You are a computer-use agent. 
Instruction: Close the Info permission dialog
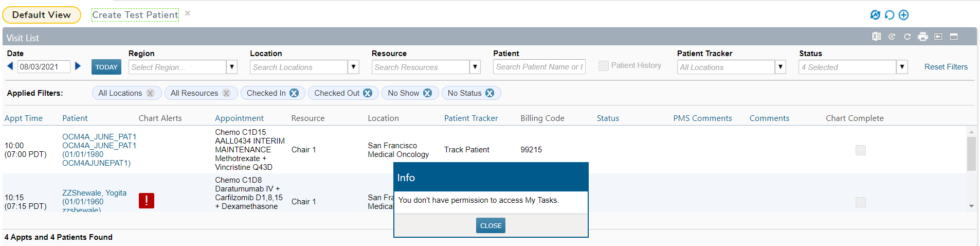point(491,225)
